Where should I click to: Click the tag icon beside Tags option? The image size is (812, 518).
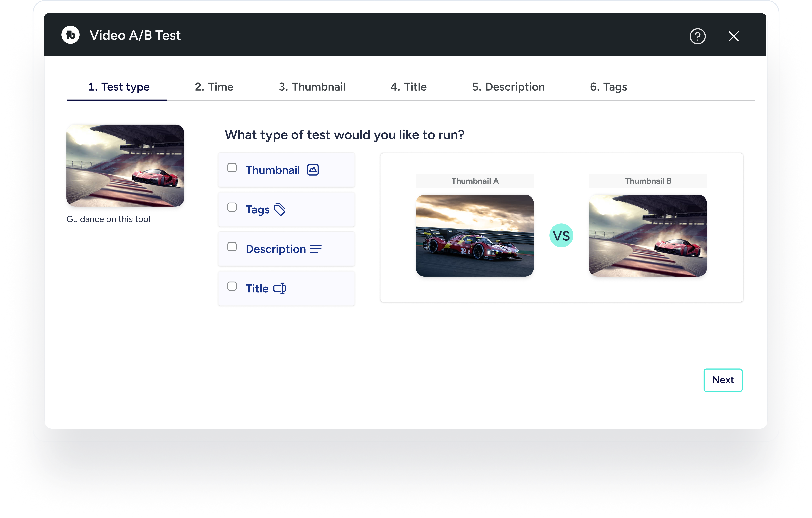click(280, 209)
